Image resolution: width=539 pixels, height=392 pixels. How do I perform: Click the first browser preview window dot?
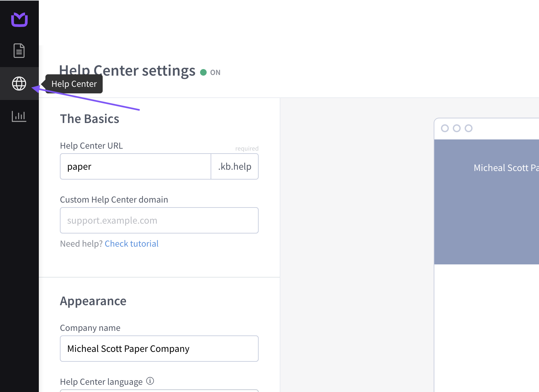pos(445,128)
